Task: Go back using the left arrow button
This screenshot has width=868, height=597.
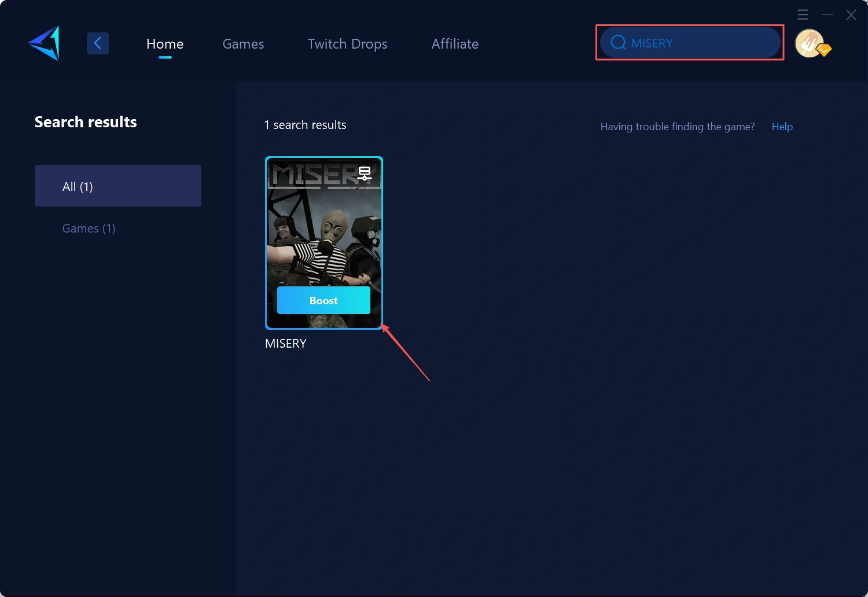Action: [x=98, y=43]
